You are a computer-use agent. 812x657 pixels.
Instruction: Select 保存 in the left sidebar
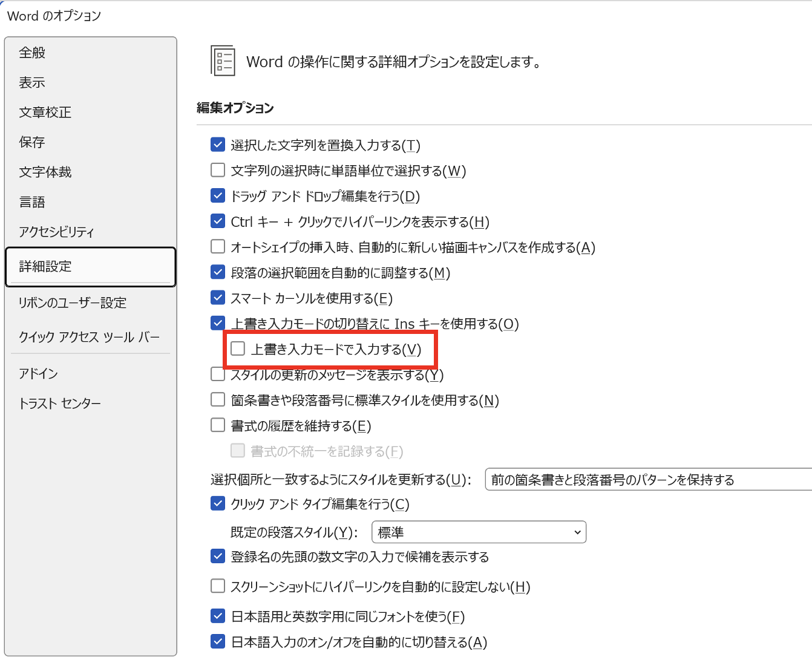[x=32, y=142]
